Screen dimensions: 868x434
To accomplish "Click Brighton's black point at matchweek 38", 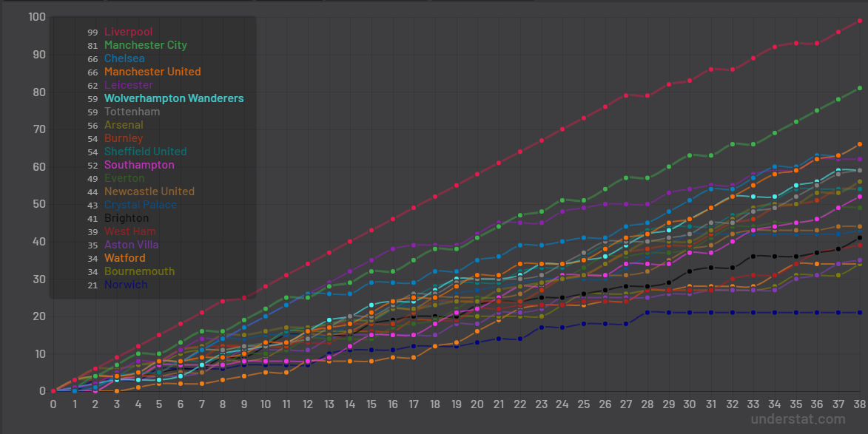I will click(x=860, y=238).
